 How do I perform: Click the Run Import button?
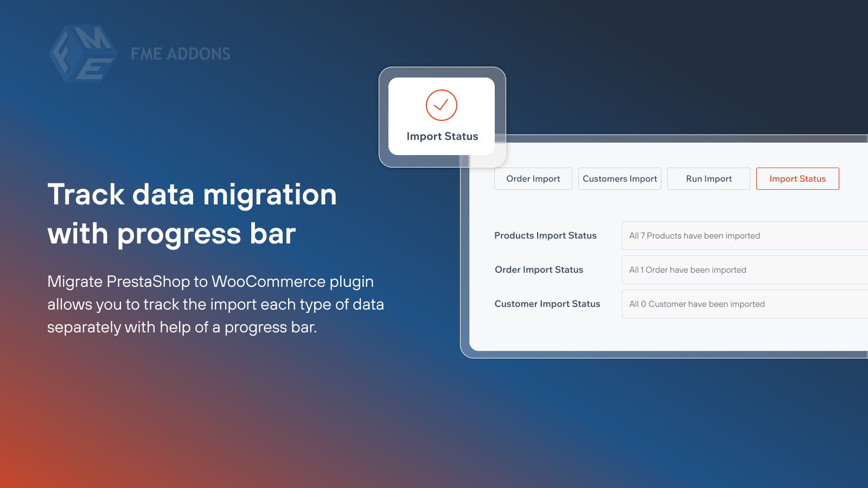click(x=709, y=178)
